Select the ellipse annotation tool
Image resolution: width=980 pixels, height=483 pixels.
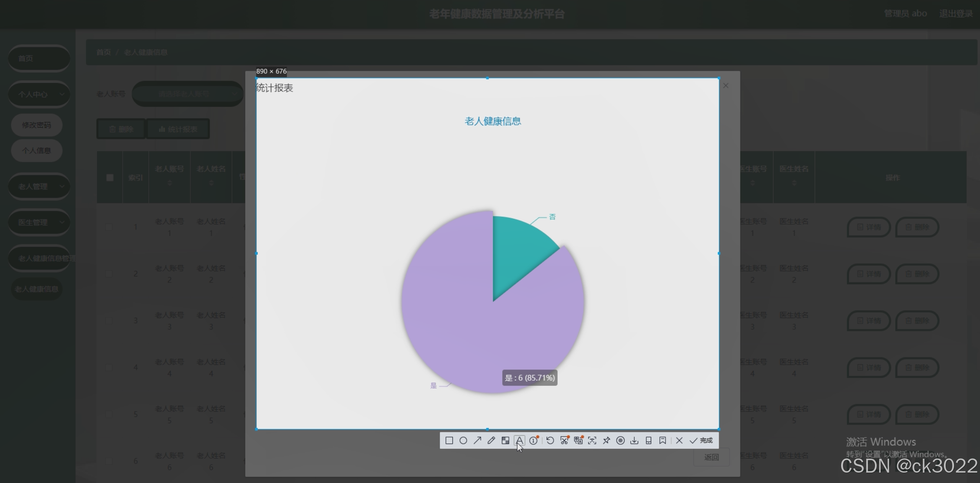463,440
